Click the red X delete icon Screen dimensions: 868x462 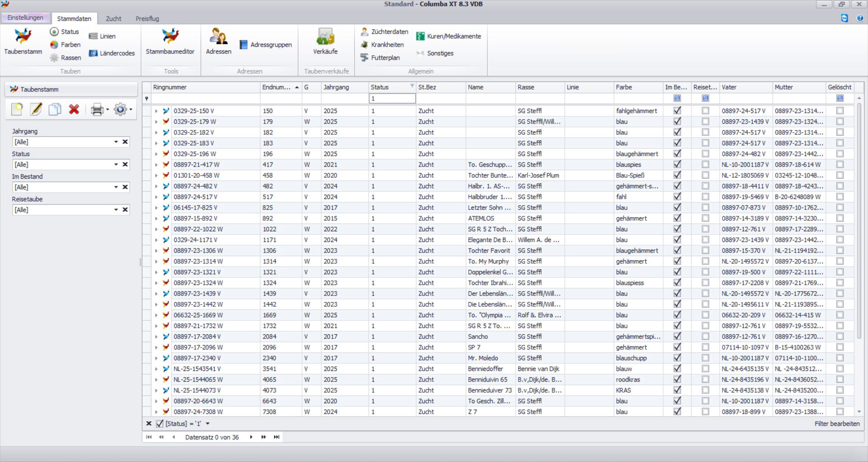[x=74, y=110]
